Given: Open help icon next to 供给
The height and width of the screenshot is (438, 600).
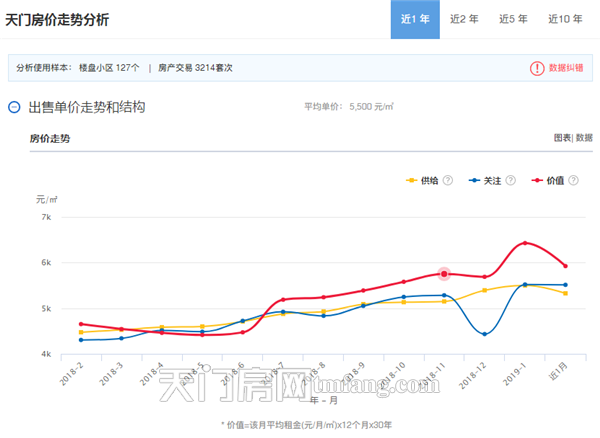Looking at the screenshot, I should 448,180.
